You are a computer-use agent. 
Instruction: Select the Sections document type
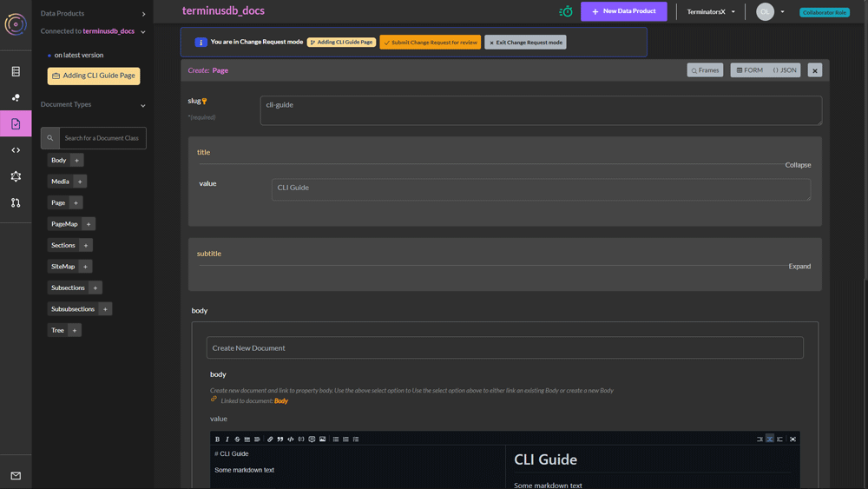(63, 245)
